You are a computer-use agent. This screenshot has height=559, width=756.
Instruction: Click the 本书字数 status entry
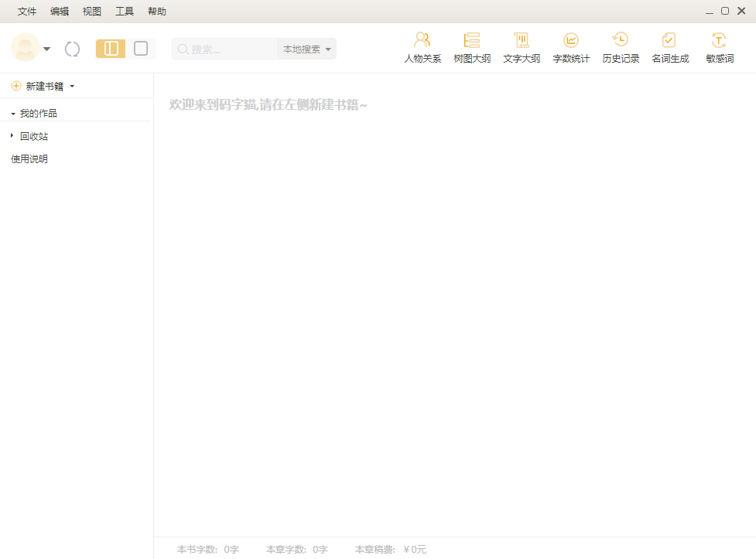[208, 550]
